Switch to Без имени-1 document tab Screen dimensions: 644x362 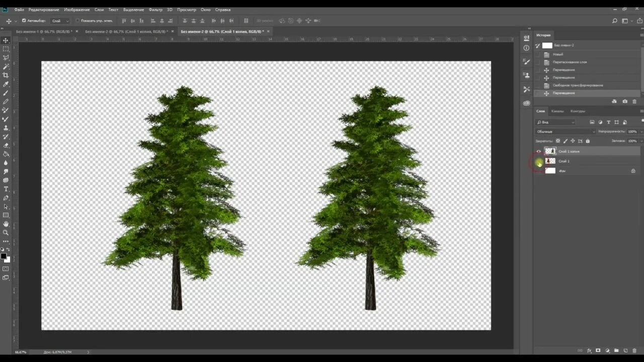[x=44, y=31]
